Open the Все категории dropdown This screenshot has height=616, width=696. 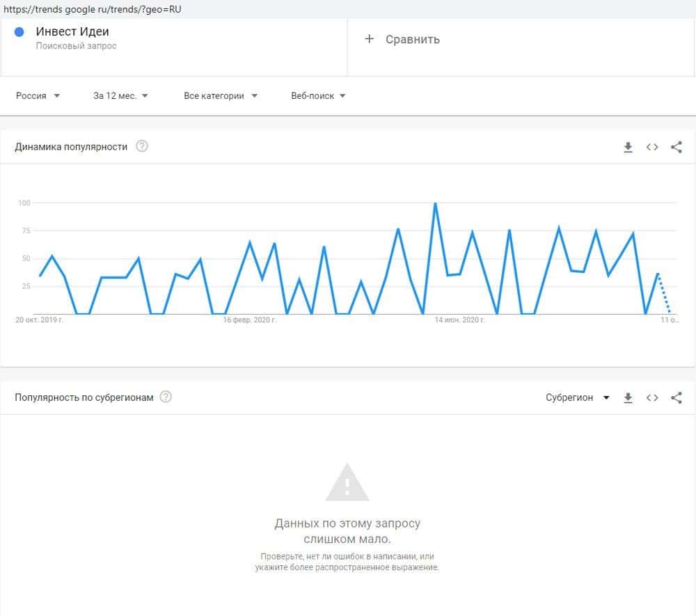click(x=220, y=96)
